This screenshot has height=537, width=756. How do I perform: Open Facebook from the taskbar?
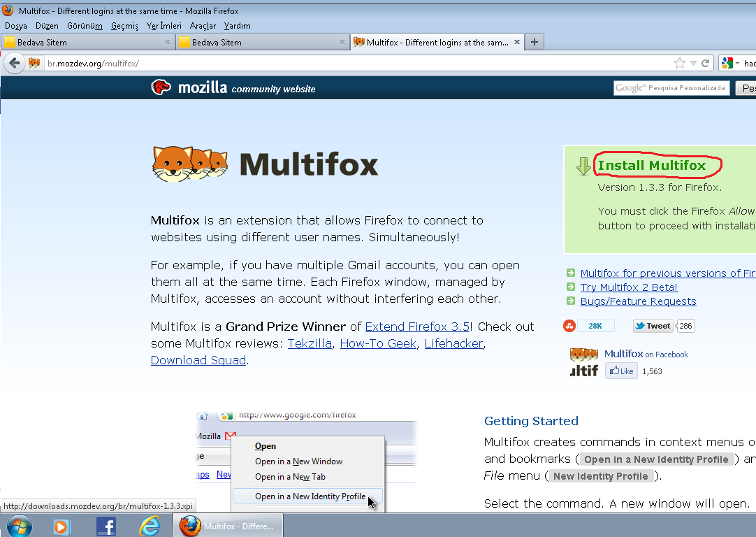coord(106,526)
